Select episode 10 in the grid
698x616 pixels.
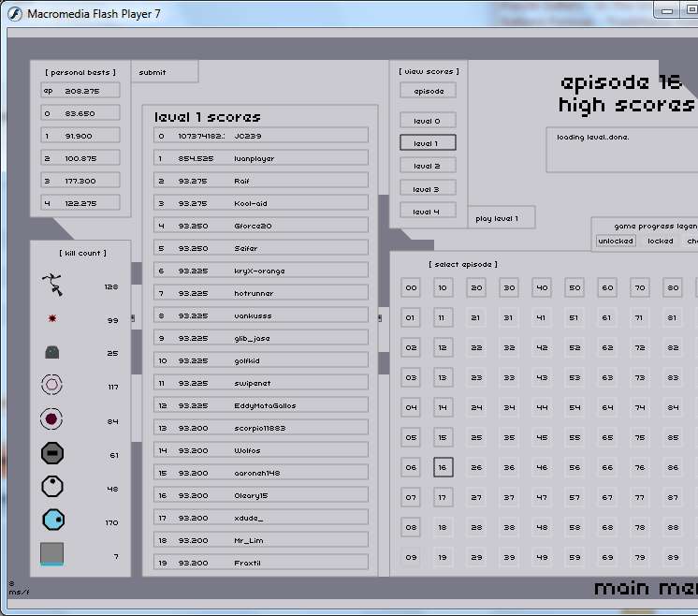443,287
